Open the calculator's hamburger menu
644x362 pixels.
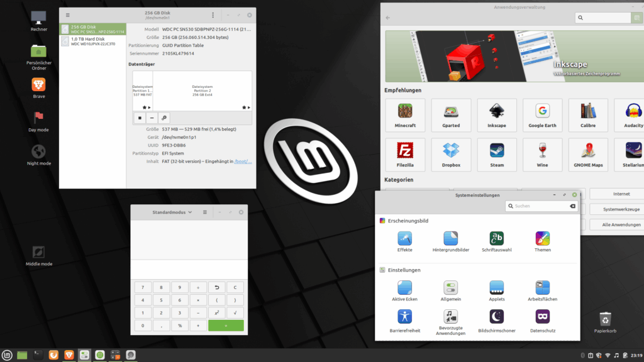[206, 212]
